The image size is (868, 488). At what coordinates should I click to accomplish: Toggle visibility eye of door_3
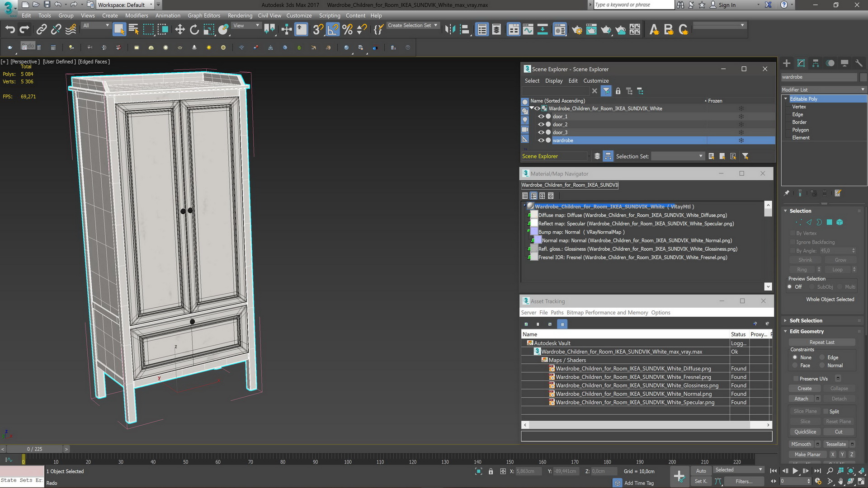[541, 132]
